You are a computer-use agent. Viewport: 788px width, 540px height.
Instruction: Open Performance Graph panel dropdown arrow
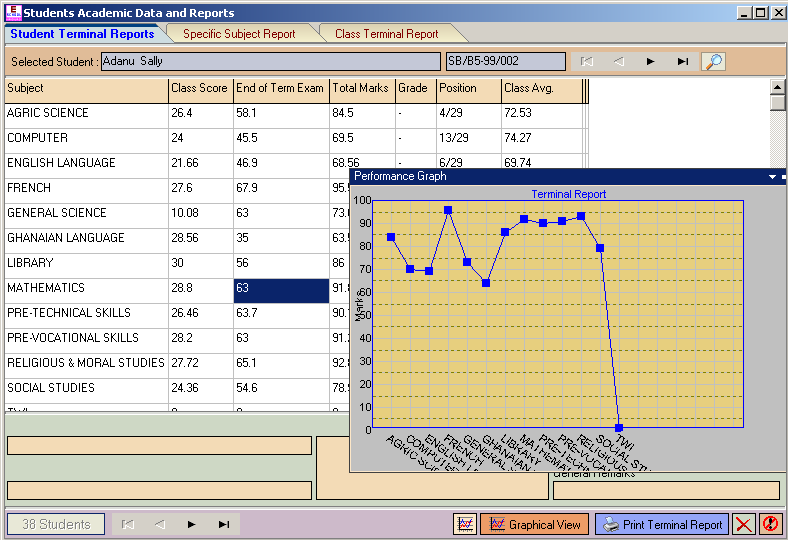tap(772, 177)
